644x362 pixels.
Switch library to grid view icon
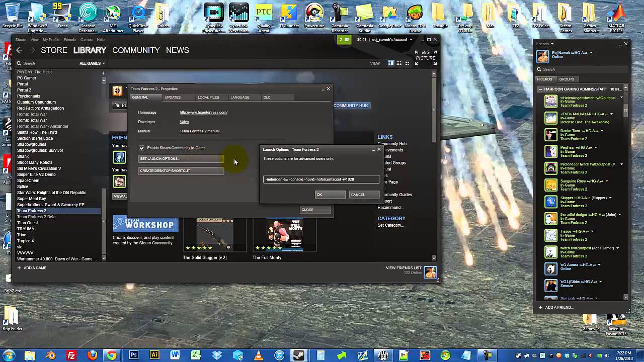(x=407, y=63)
